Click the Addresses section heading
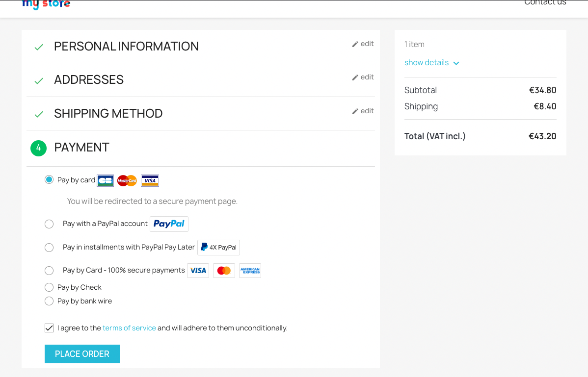The height and width of the screenshot is (377, 588). pos(89,80)
